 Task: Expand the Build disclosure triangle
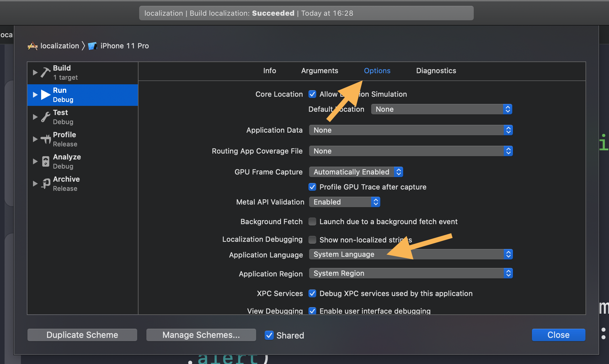35,73
